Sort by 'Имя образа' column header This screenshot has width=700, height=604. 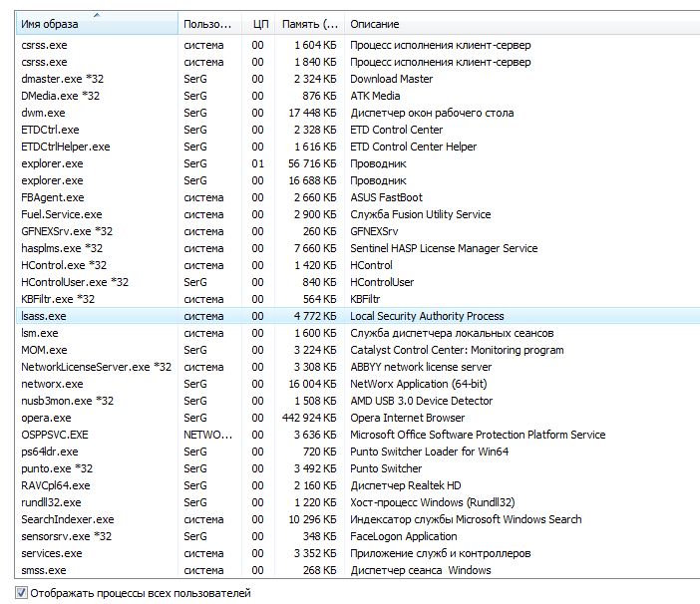point(97,24)
